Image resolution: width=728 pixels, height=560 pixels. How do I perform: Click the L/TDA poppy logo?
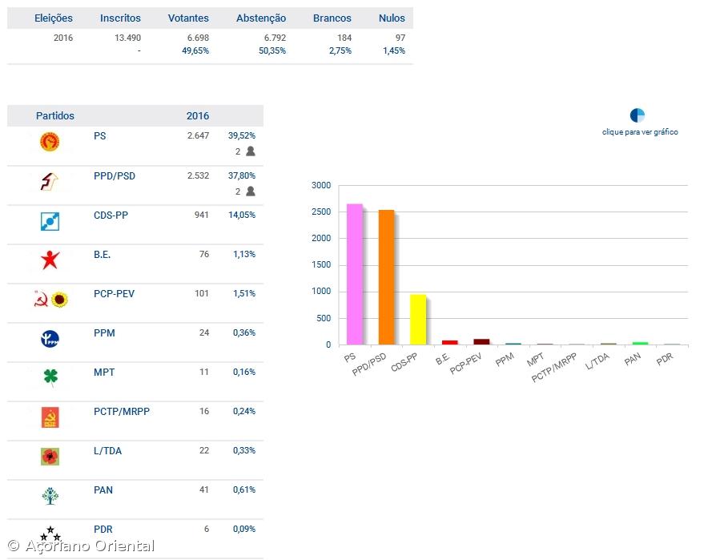click(50, 457)
